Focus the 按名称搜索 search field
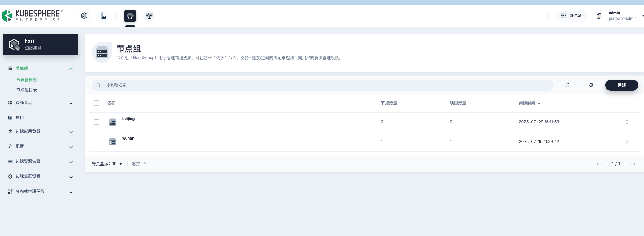Screen dimensions: 644x236 (322, 85)
